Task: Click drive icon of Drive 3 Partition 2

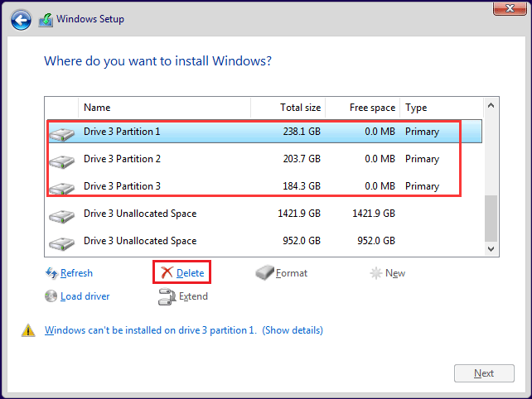Action: [x=62, y=161]
